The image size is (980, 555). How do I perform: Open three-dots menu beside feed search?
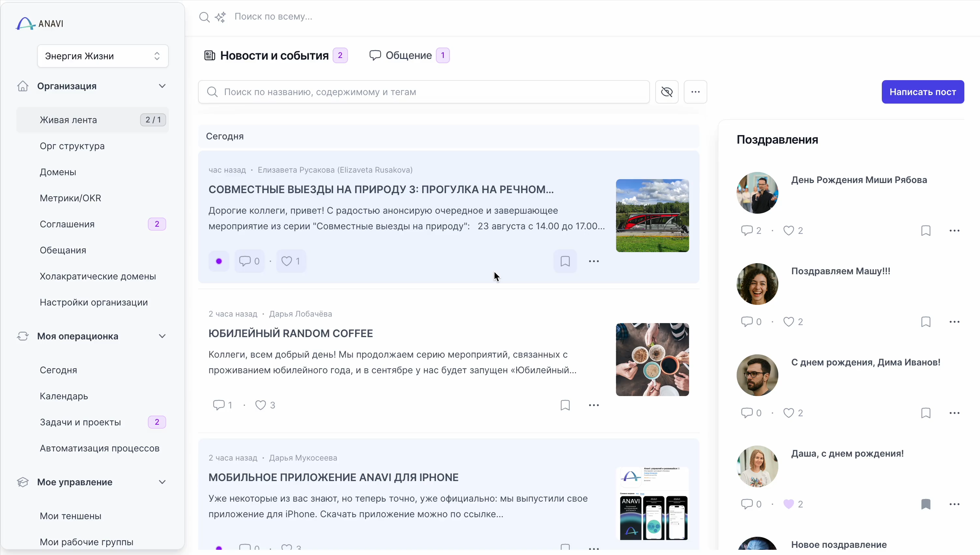click(x=695, y=92)
